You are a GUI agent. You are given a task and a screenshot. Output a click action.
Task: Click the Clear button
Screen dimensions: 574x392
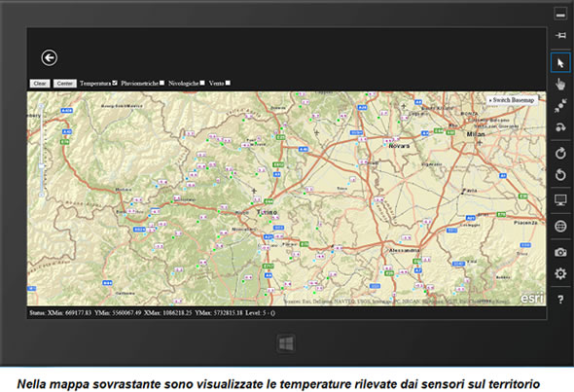[40, 84]
